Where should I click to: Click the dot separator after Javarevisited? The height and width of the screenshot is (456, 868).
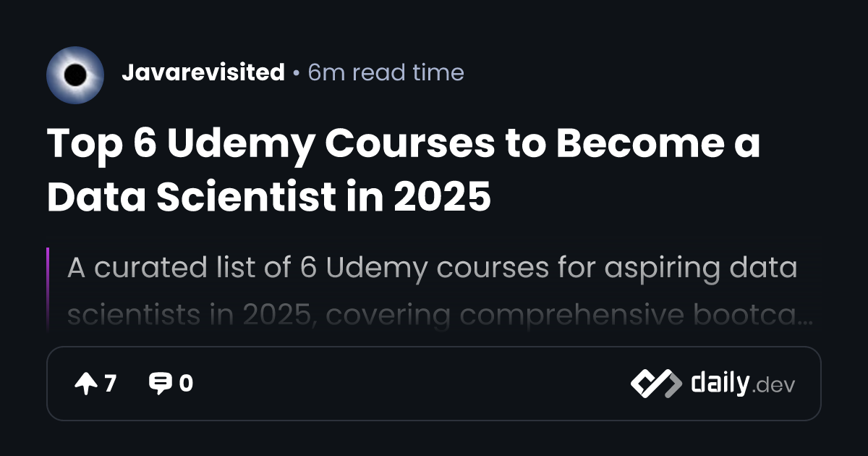coord(296,73)
